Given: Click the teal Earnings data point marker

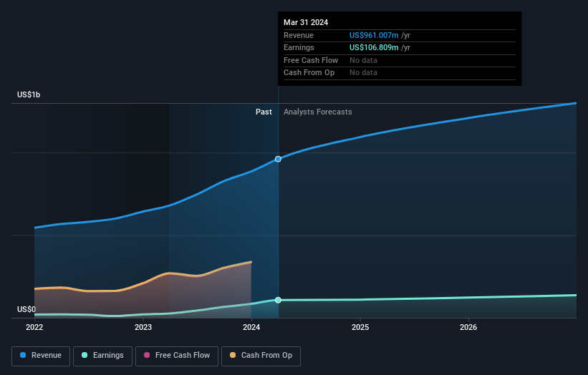Looking at the screenshot, I should 278,300.
